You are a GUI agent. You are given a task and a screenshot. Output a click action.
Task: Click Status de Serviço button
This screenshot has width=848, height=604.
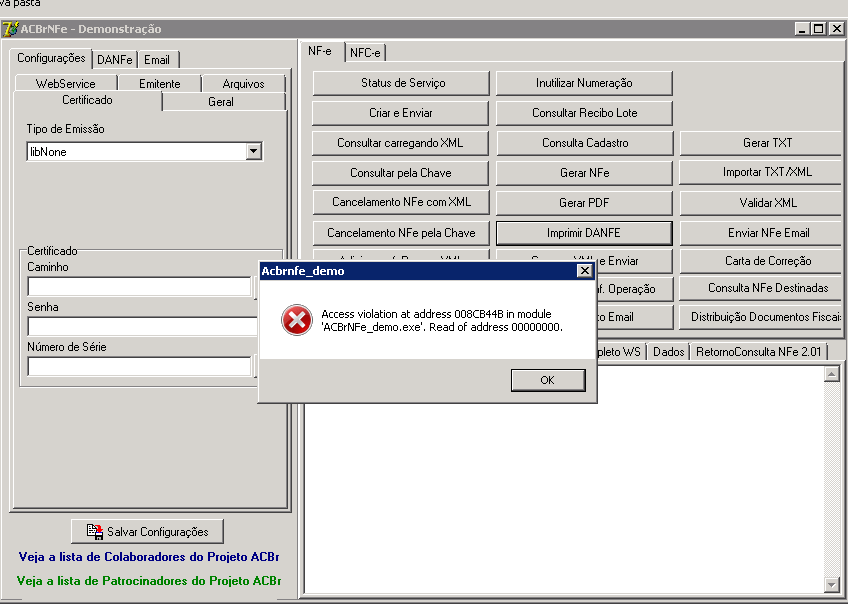pos(401,83)
